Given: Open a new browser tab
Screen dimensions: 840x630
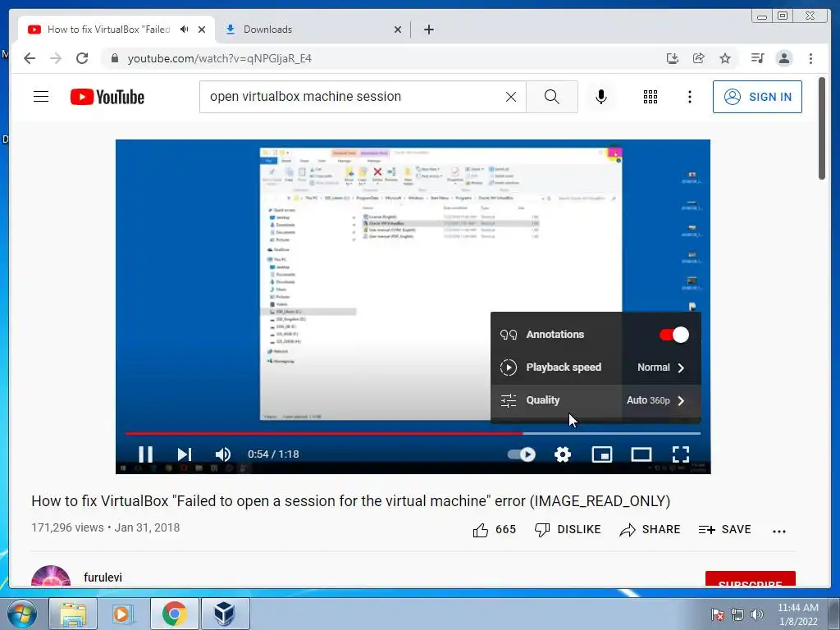Looking at the screenshot, I should 428,30.
